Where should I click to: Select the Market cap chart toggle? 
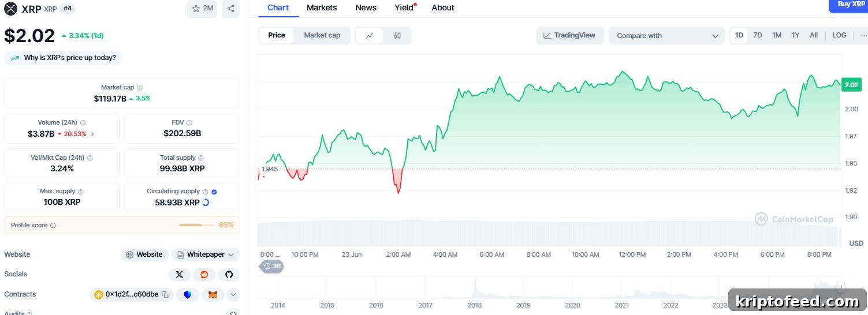tap(322, 35)
